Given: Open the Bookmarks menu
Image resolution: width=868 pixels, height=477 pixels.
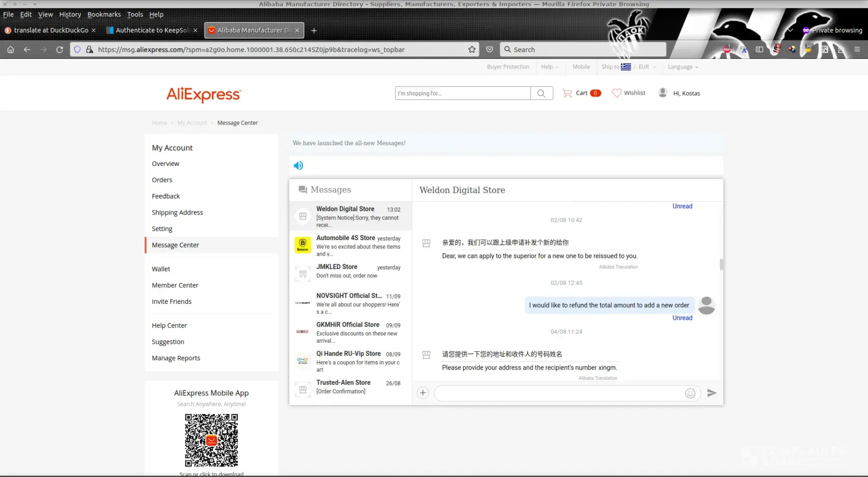Looking at the screenshot, I should pyautogui.click(x=104, y=14).
